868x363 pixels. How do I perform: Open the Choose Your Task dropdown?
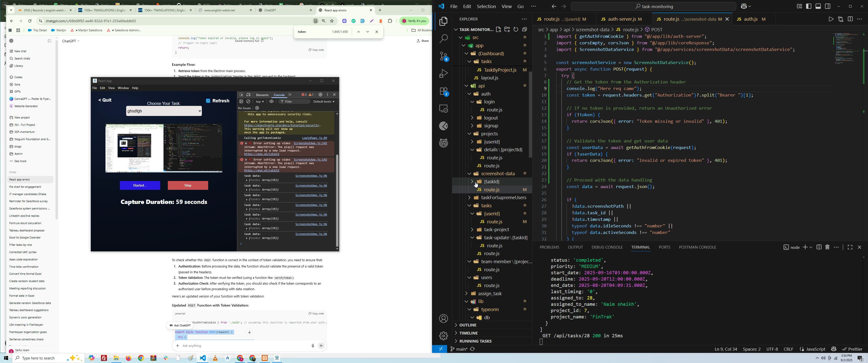[x=164, y=111]
